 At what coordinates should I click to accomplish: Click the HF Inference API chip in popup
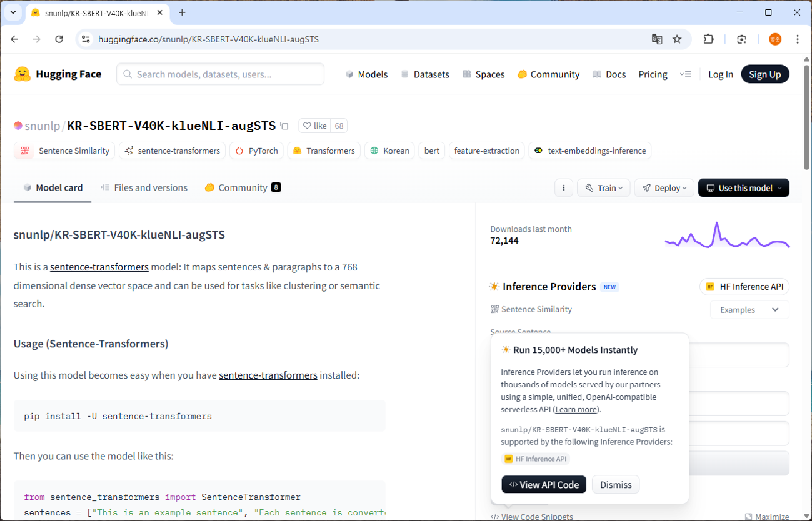pos(535,459)
